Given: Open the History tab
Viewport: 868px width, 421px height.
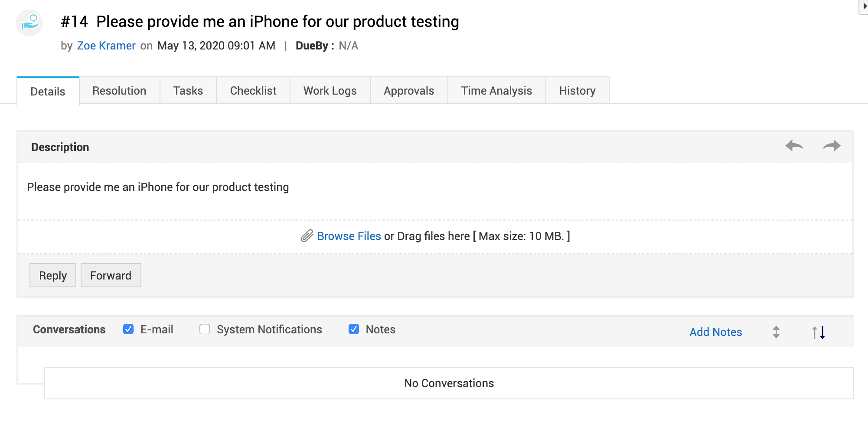Looking at the screenshot, I should coord(577,91).
